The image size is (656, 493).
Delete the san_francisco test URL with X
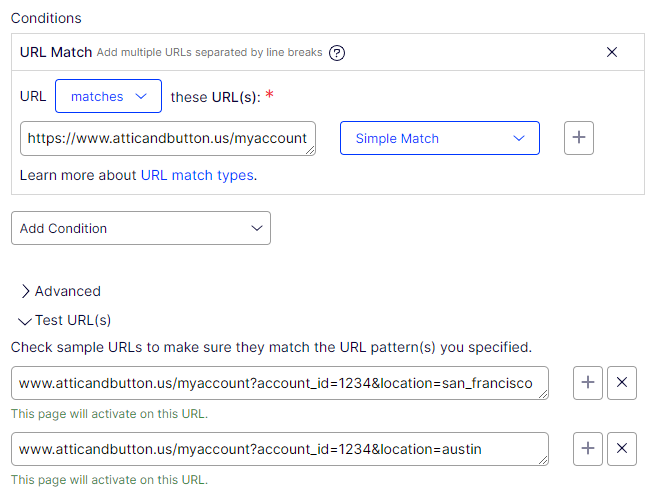(622, 383)
